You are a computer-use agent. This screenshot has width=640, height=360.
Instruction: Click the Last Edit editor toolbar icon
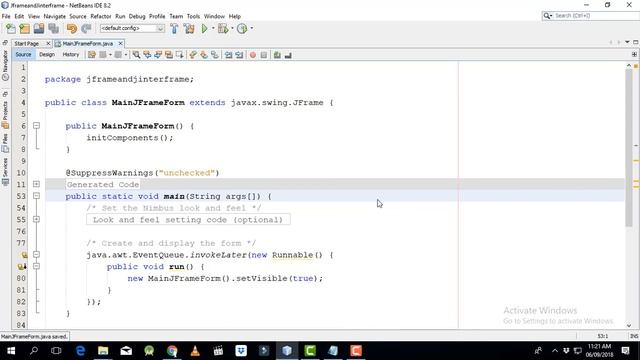(x=91, y=55)
